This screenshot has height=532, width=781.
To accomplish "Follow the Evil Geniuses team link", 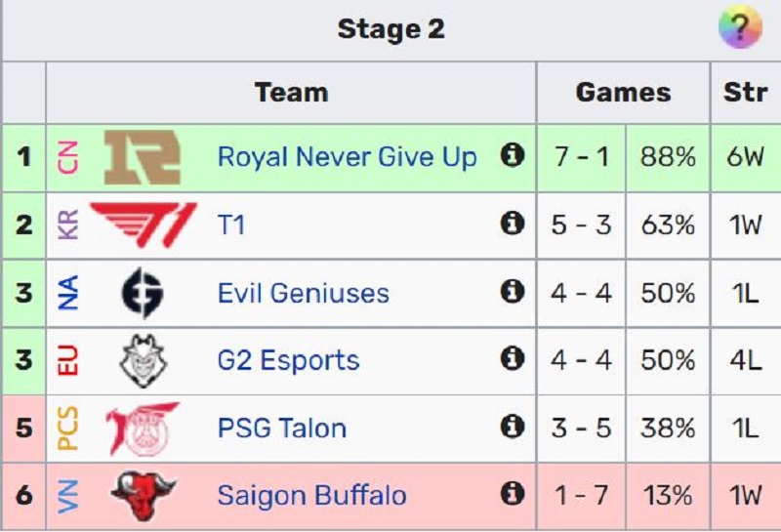I will [x=304, y=293].
